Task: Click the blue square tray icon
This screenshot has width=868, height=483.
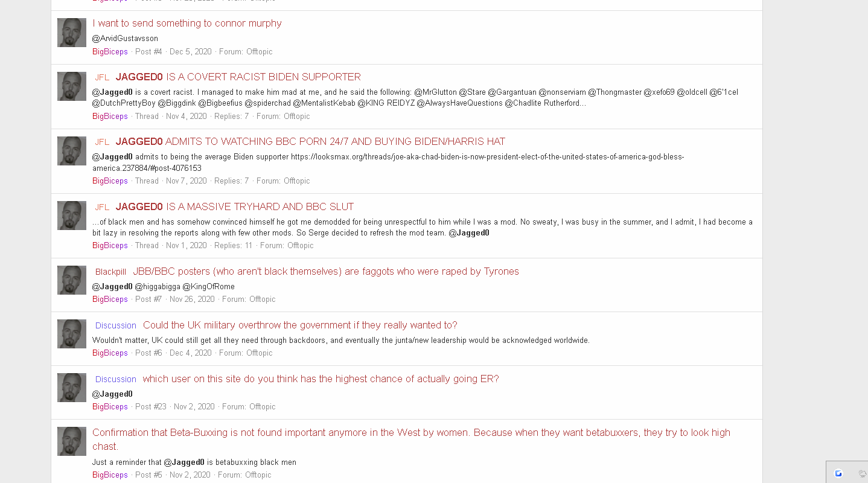Action: (x=838, y=473)
